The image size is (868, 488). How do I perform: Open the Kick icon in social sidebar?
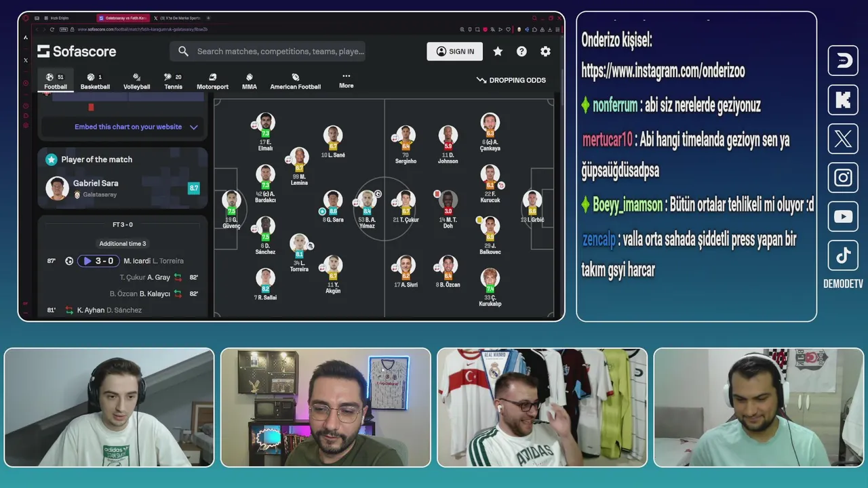coord(843,100)
